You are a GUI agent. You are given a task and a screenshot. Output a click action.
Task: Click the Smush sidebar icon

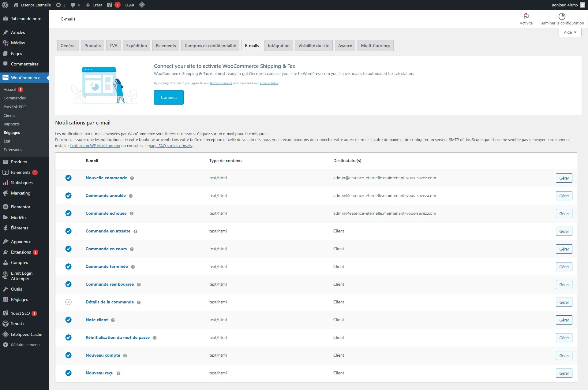(6, 324)
